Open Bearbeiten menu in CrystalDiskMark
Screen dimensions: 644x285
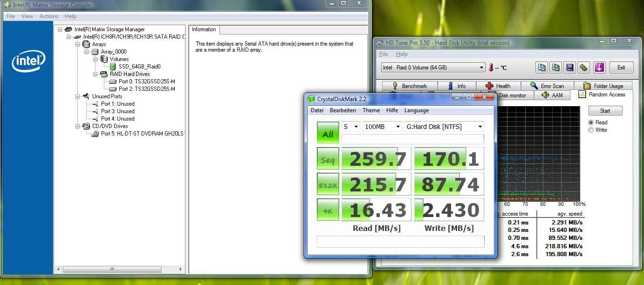click(343, 110)
